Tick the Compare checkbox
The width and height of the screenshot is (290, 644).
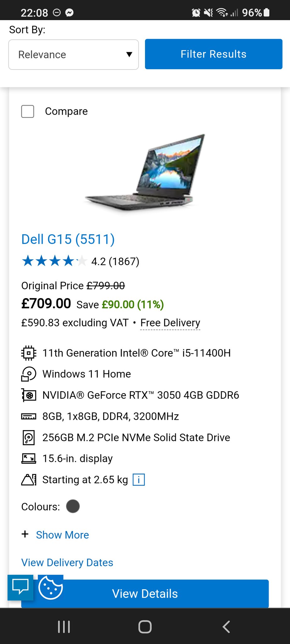[28, 111]
